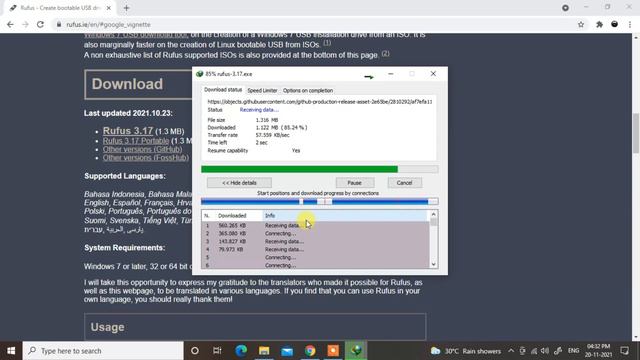640x360 pixels.
Task: Close the Rufus browser tab
Action: pos(109,8)
